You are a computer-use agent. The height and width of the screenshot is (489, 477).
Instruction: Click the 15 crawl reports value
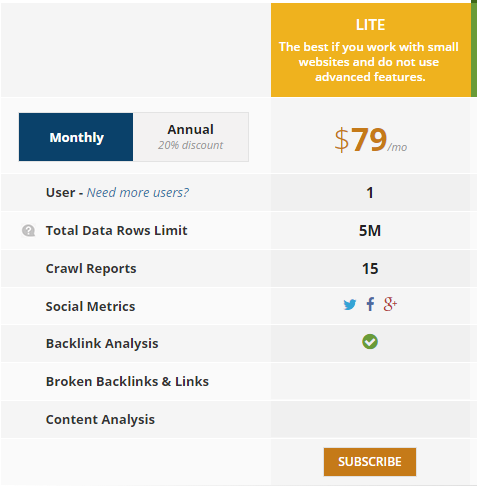[x=370, y=269]
